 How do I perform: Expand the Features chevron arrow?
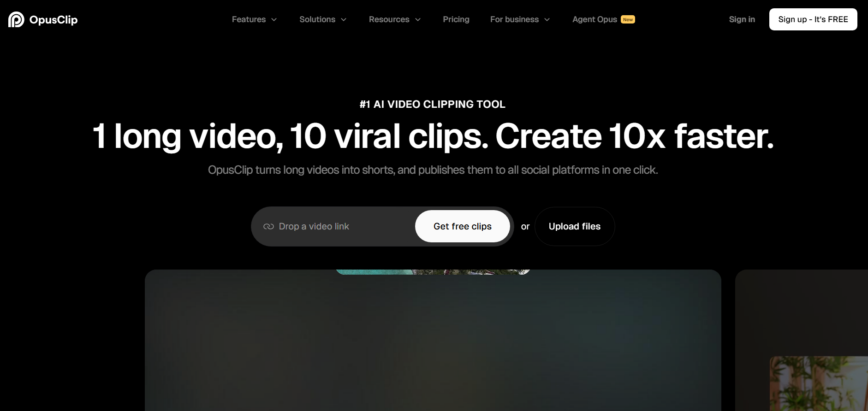tap(274, 19)
